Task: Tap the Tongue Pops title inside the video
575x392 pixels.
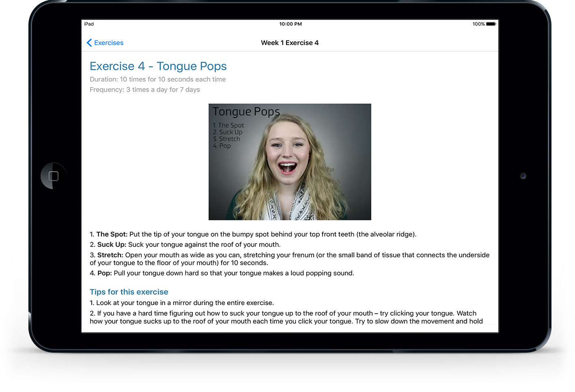Action: (246, 111)
